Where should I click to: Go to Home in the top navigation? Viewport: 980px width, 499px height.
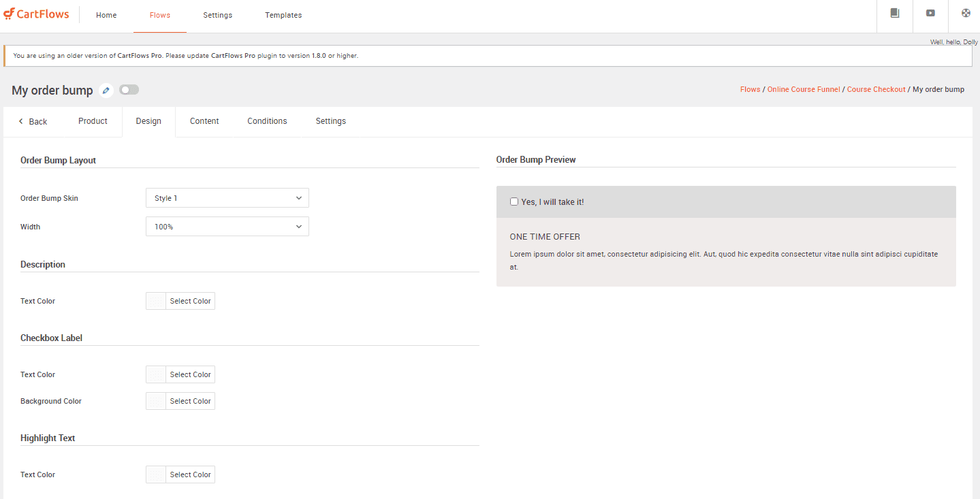(106, 15)
